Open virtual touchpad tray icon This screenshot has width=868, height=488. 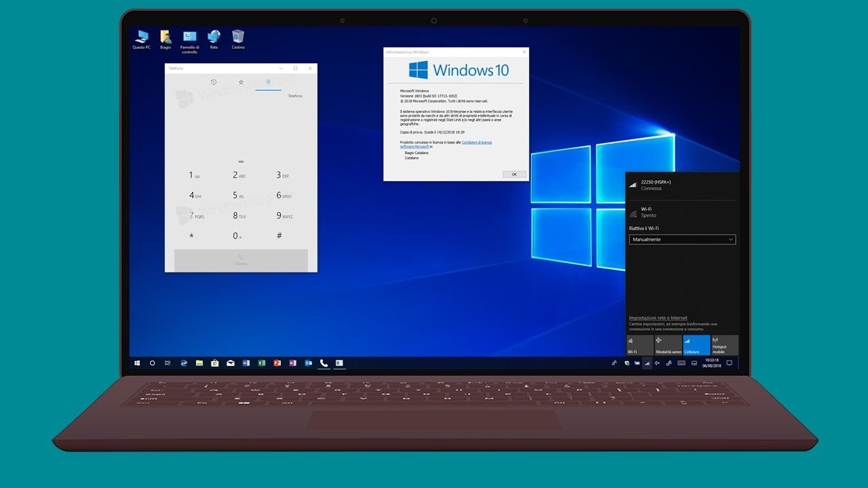694,363
